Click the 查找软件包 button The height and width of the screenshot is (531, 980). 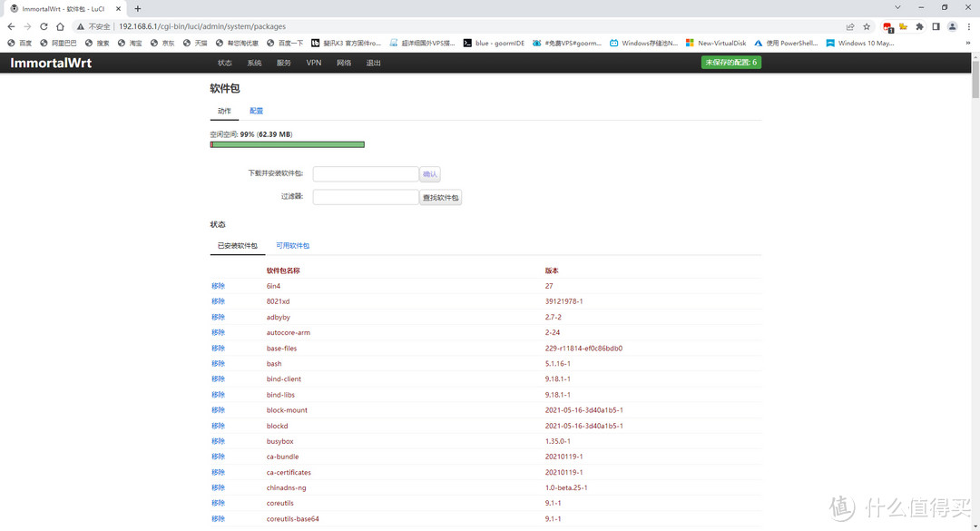[x=440, y=197]
